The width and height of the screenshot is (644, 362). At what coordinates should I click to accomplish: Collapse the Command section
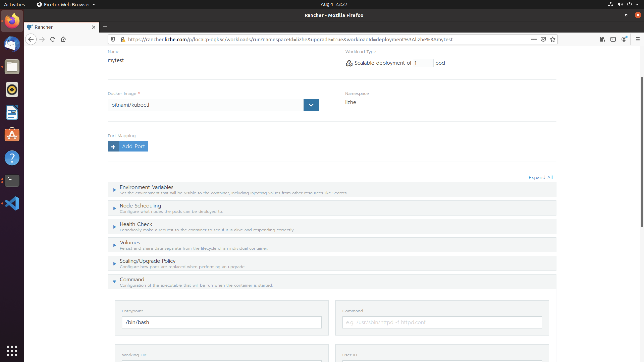332,282
